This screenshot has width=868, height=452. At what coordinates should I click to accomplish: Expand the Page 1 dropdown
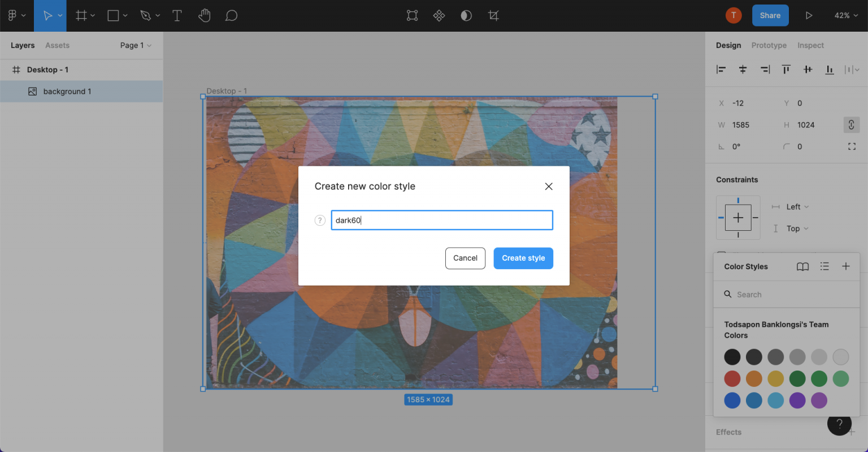pyautogui.click(x=136, y=45)
